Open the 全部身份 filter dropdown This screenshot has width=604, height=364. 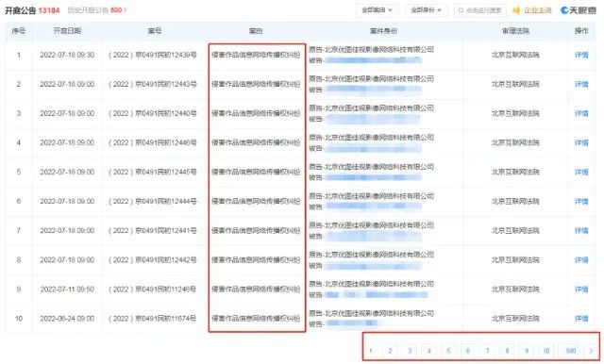click(426, 10)
